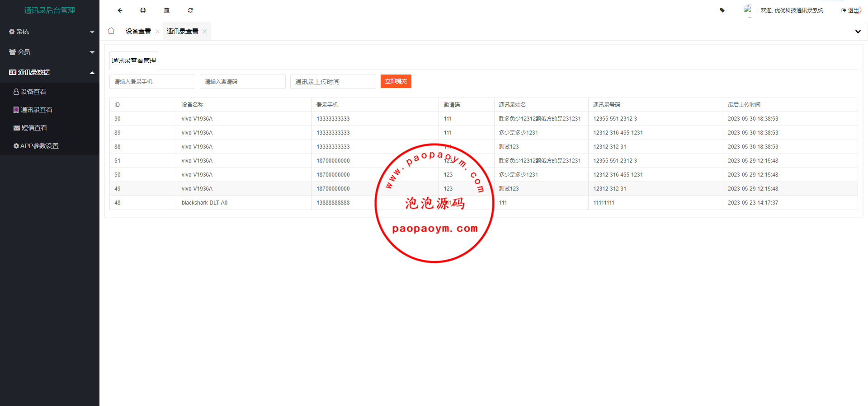
Task: Click the user avatar image in header
Action: pos(747,9)
